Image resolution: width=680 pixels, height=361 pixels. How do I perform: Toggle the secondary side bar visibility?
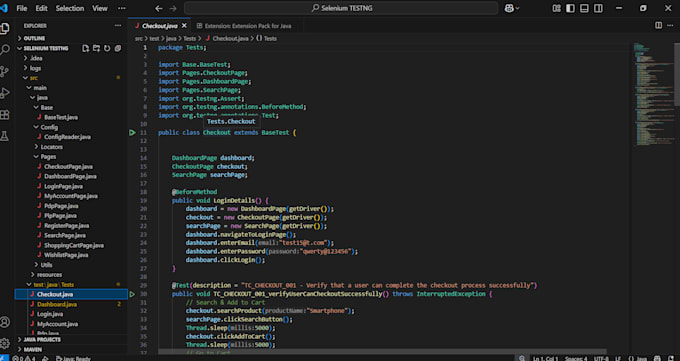click(598, 8)
